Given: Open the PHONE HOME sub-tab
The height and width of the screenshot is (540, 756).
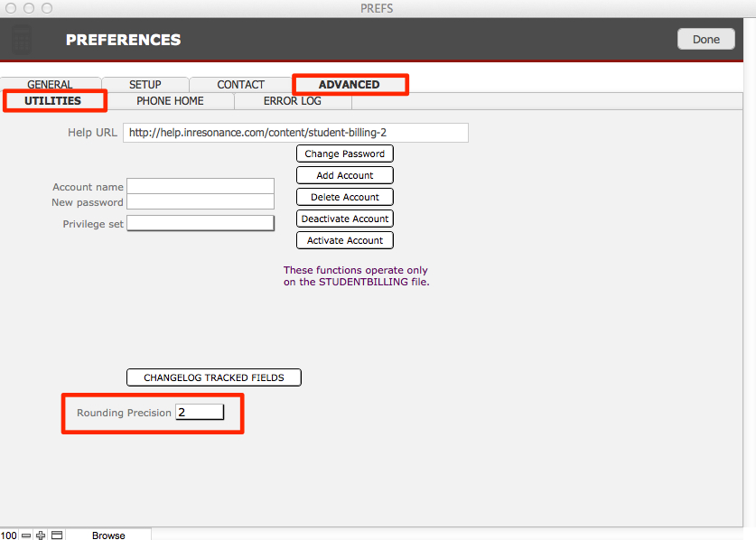Looking at the screenshot, I should [170, 101].
